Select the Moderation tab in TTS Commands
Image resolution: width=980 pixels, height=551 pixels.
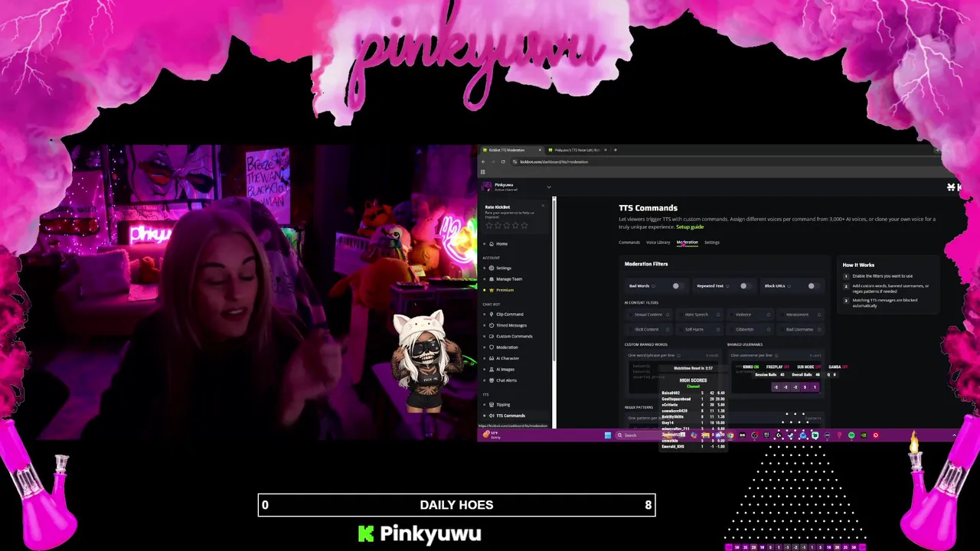(x=687, y=243)
